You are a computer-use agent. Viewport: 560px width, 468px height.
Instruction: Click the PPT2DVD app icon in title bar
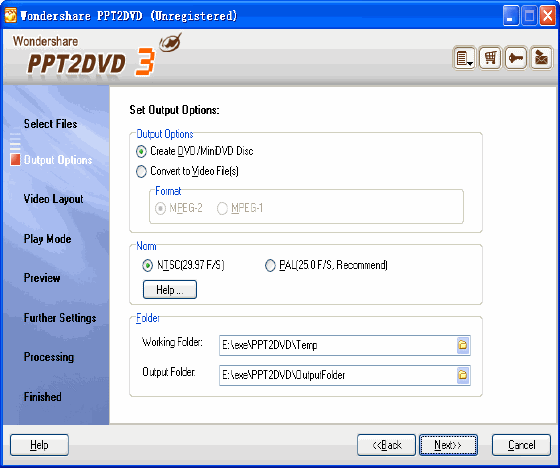[10, 15]
